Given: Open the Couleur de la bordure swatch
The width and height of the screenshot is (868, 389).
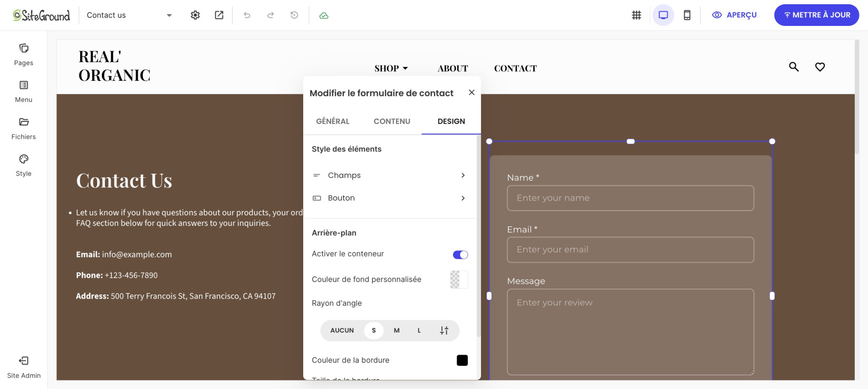Looking at the screenshot, I should click(x=462, y=360).
